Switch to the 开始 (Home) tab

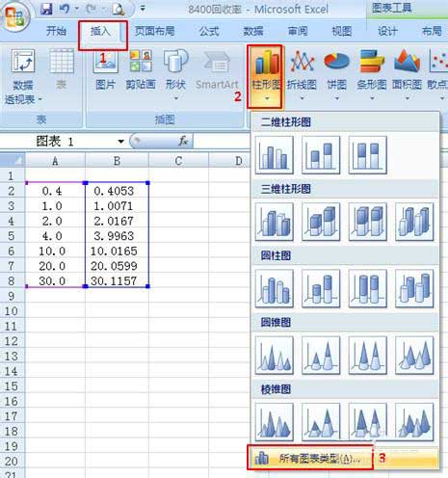[57, 31]
